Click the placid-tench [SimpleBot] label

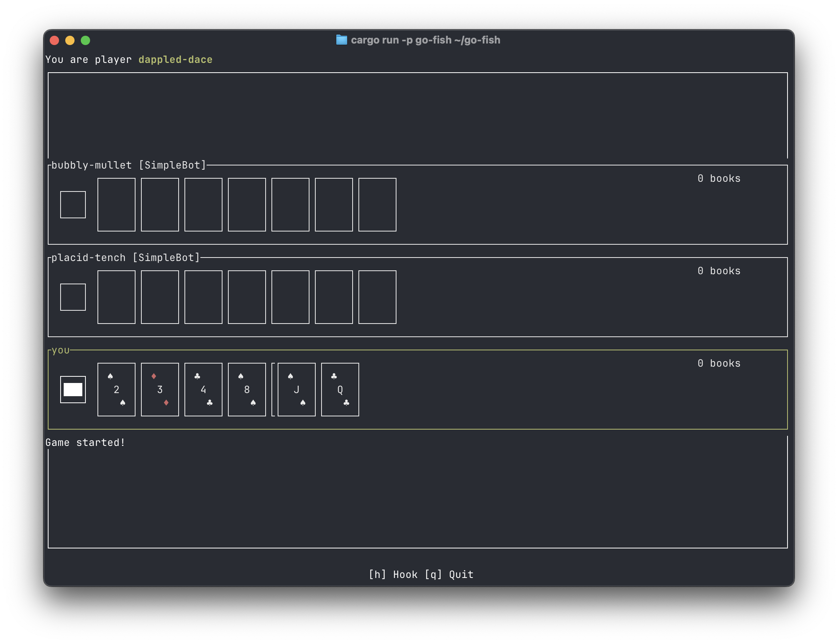click(125, 258)
